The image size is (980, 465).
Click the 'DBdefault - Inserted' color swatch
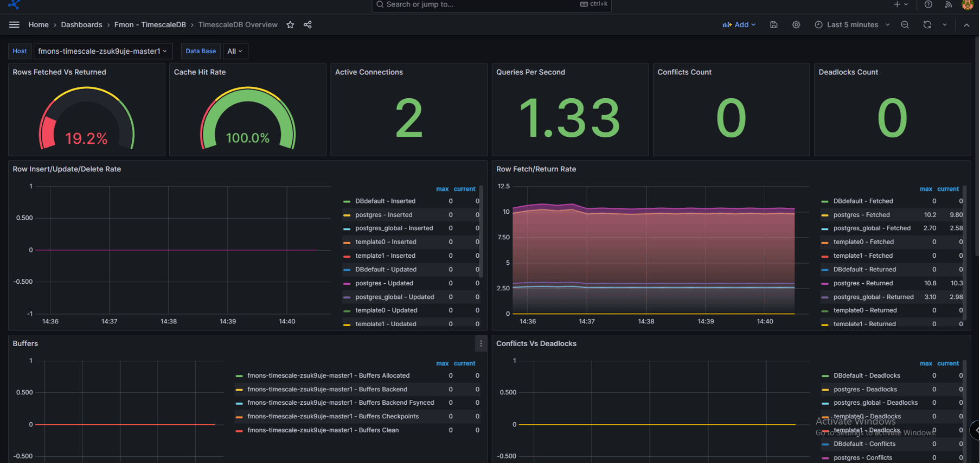click(x=347, y=202)
